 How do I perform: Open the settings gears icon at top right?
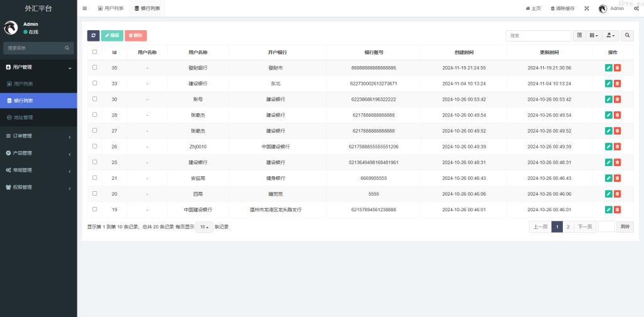click(636, 8)
